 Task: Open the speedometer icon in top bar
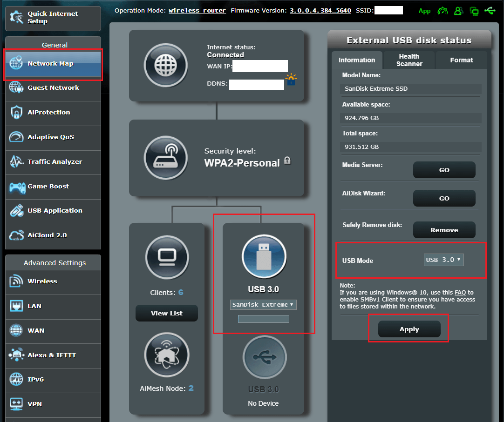click(x=442, y=11)
